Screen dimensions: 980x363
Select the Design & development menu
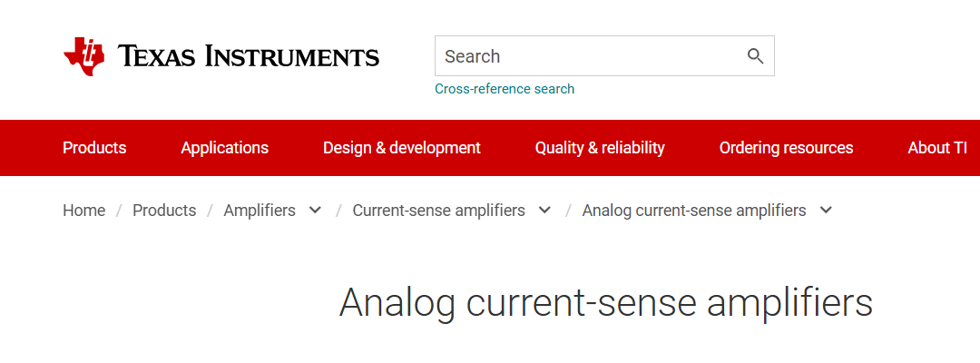(402, 148)
